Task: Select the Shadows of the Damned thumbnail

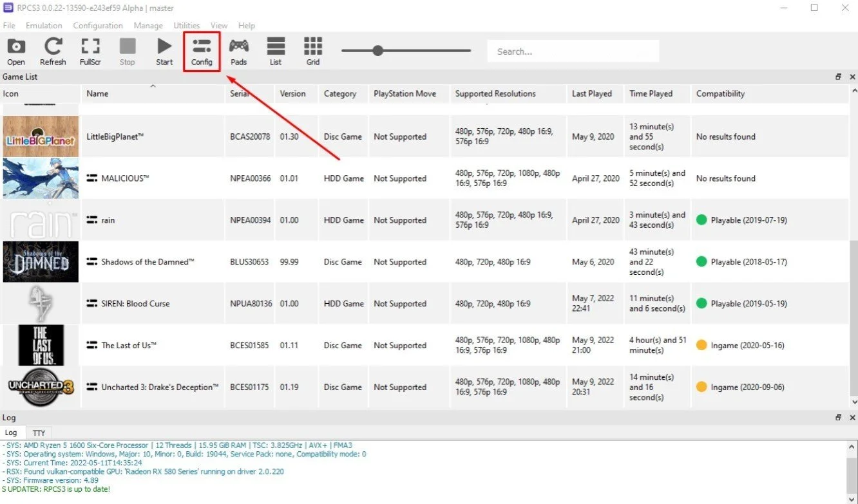Action: 41,262
